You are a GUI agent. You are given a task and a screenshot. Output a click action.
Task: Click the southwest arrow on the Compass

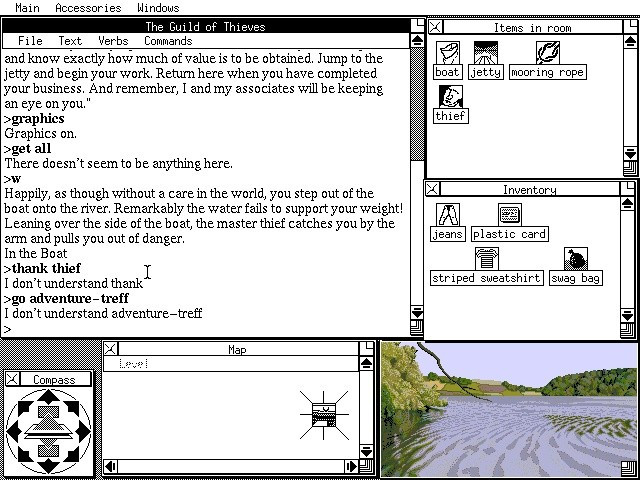click(25, 454)
